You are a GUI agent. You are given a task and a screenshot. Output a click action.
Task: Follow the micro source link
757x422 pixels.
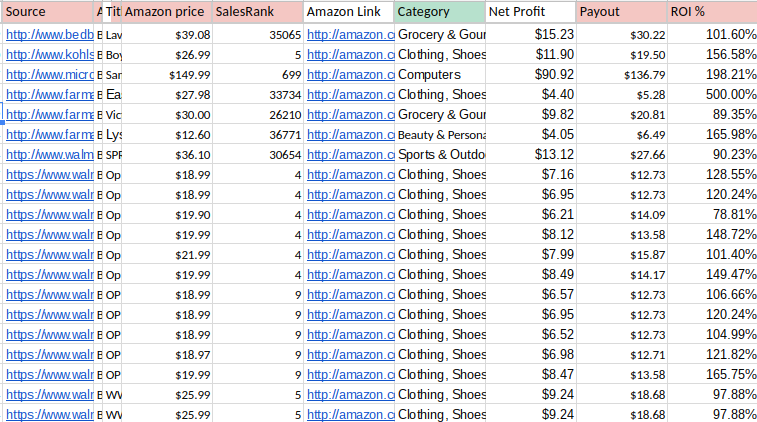[x=50, y=74]
